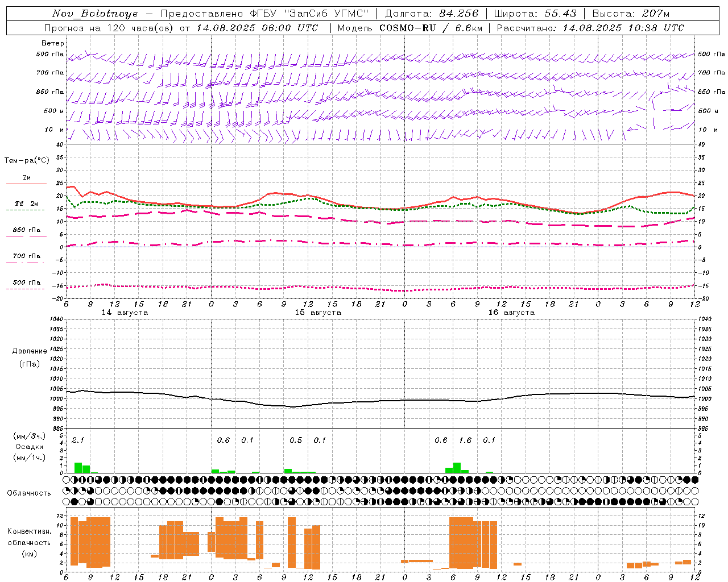Click the 850 гПа temperature legend line
Screen dimensions: 728x582
[26, 236]
